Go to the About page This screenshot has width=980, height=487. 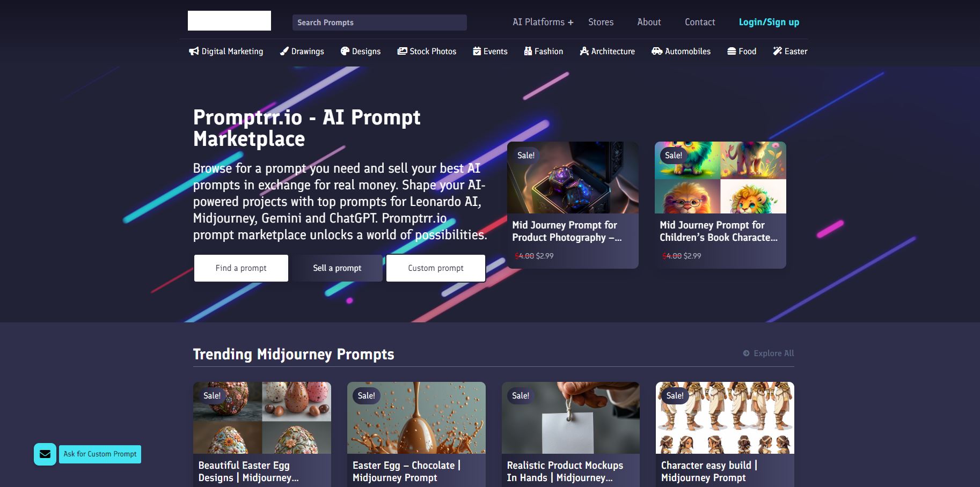[649, 22]
